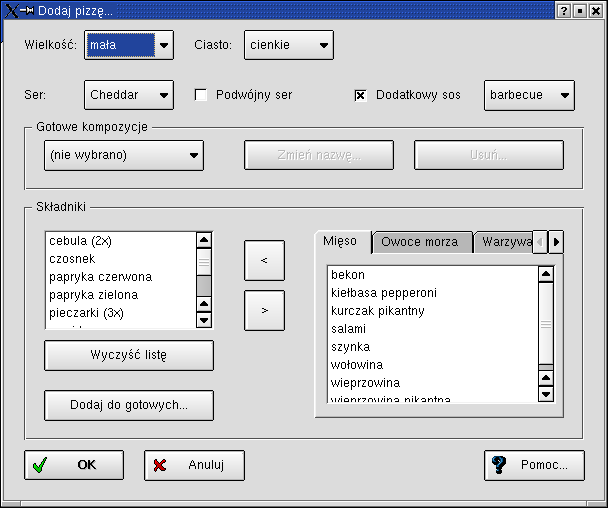Uncheck the Dodatkowy sos checkbox

click(x=361, y=95)
